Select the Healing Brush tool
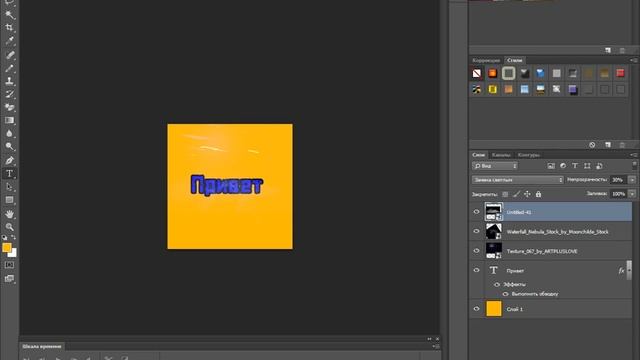This screenshot has height=360, width=640. click(9, 55)
